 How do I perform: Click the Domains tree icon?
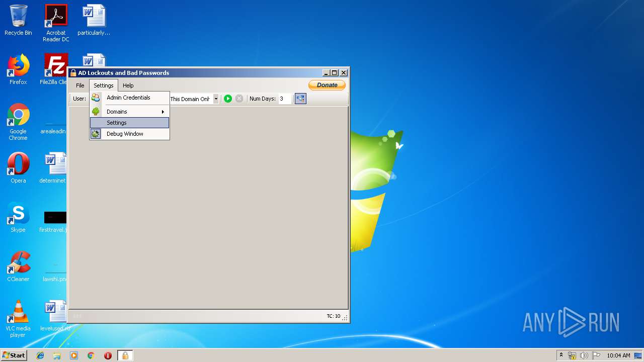point(96,112)
